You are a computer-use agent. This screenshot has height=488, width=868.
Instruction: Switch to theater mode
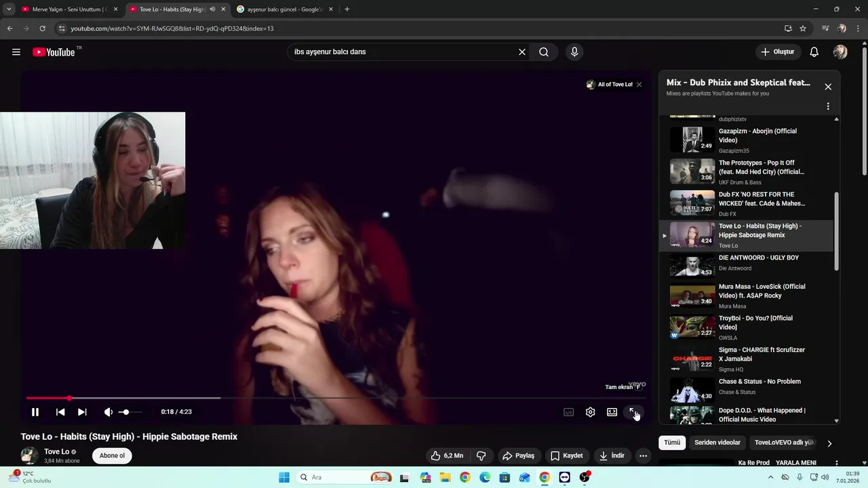612,412
